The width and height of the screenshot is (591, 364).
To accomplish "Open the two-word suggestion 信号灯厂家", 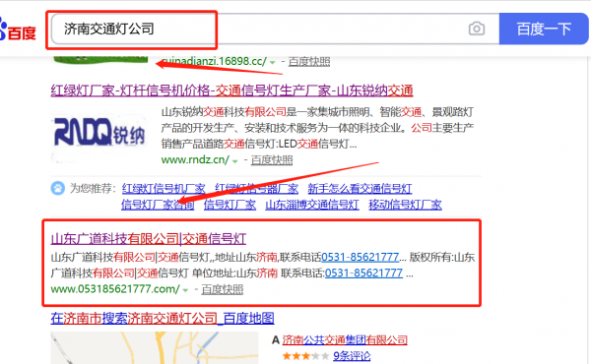I will tap(230, 205).
